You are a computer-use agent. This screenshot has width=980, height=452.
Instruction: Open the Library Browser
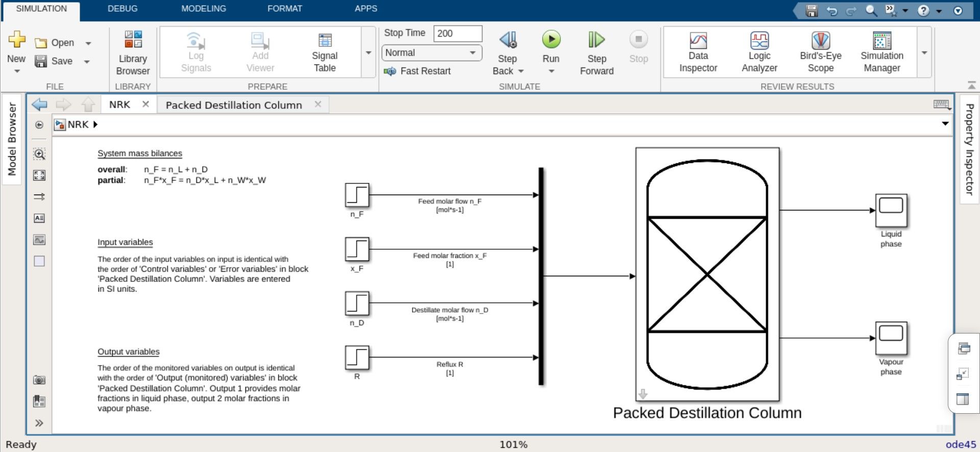click(x=133, y=53)
